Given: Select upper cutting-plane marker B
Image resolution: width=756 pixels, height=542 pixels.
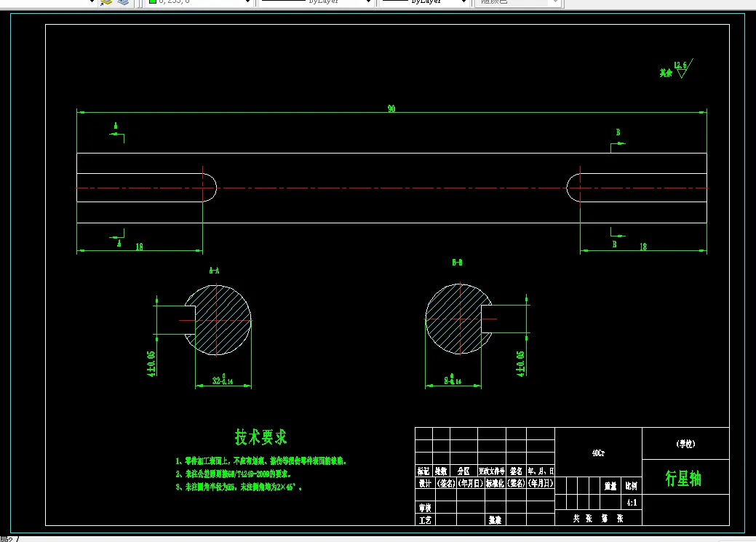Looking at the screenshot, I should coord(618,140).
